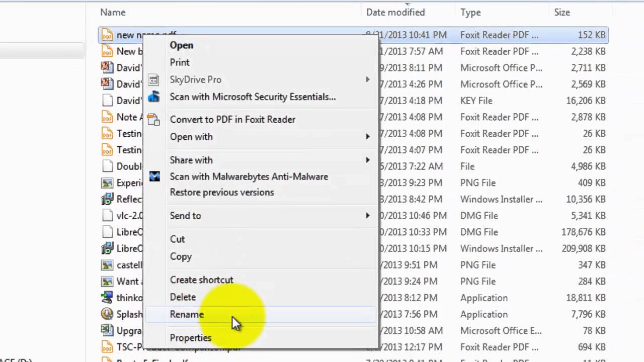Viewport: 644px width, 362px height.
Task: Choose Delete from the context menu
Action: tap(183, 297)
